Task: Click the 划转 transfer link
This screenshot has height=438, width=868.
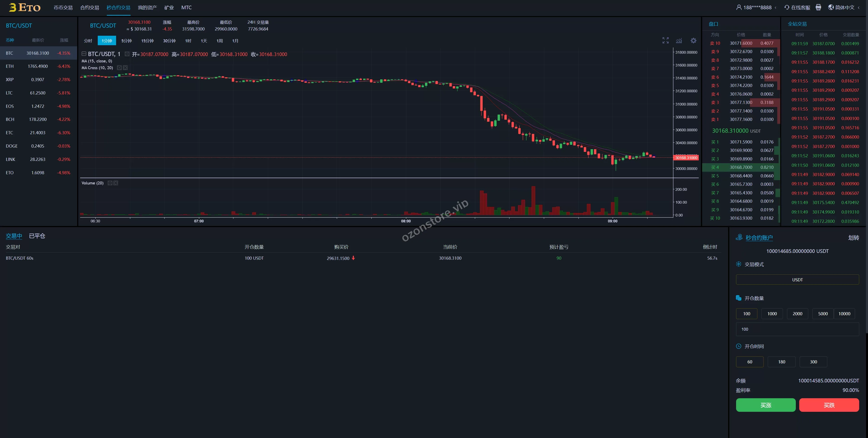Action: [853, 238]
